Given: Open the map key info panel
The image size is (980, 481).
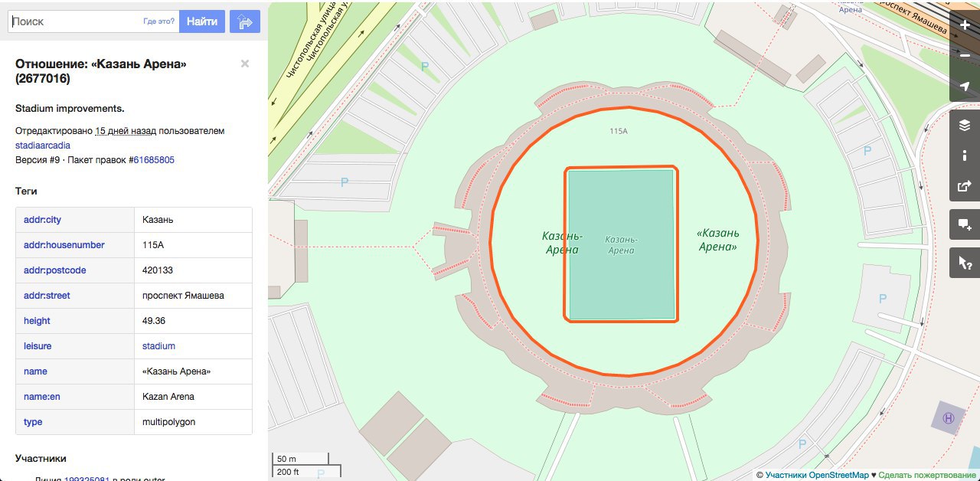Looking at the screenshot, I should click(x=965, y=155).
